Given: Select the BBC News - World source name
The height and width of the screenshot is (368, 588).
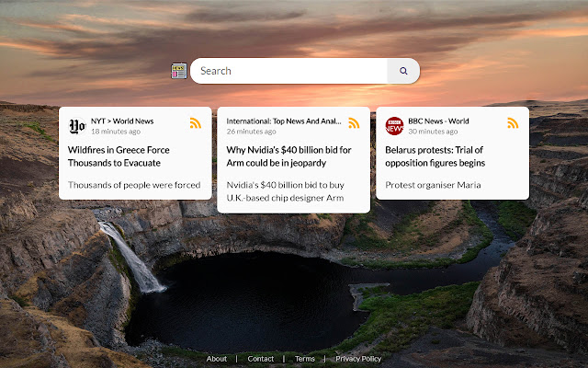Looking at the screenshot, I should click(x=438, y=121).
